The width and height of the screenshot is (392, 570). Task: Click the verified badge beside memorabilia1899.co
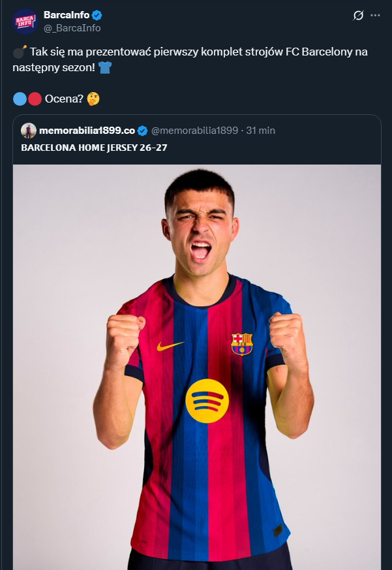[x=143, y=131]
